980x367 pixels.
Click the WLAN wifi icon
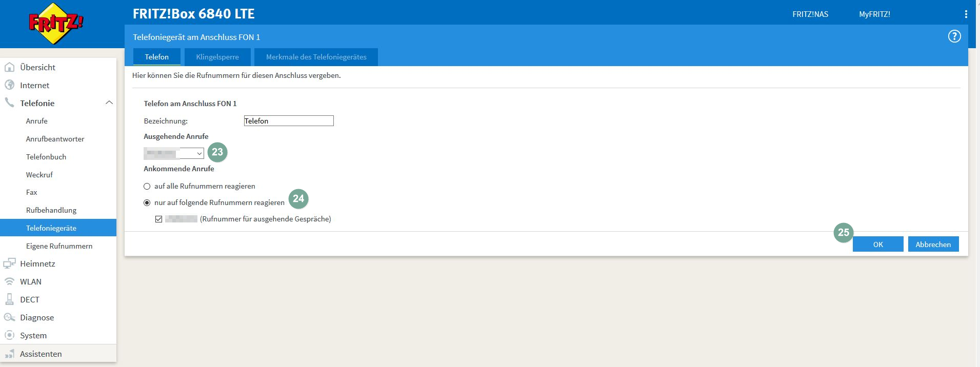9,281
